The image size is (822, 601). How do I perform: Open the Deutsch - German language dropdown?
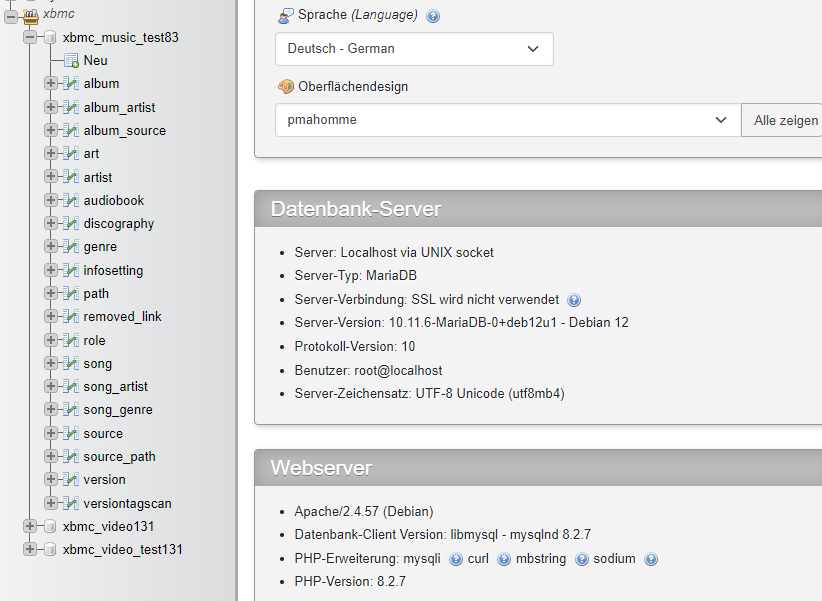tap(414, 49)
